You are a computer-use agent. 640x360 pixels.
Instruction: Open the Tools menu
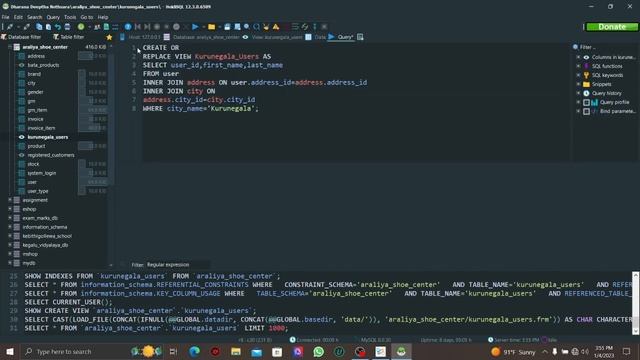pos(70,17)
